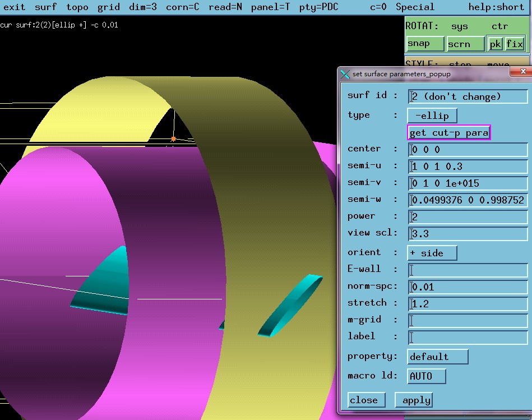
Task: Apply the surface parameter changes
Action: tap(414, 400)
